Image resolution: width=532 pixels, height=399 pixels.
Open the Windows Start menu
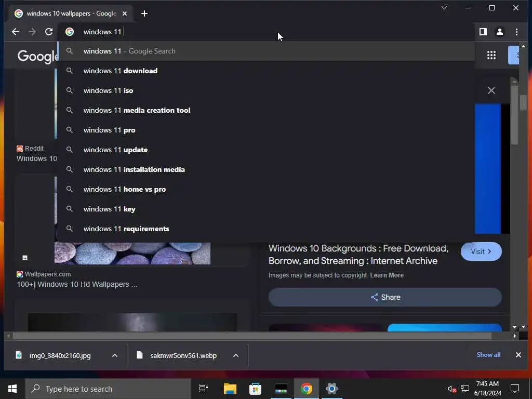click(x=12, y=389)
